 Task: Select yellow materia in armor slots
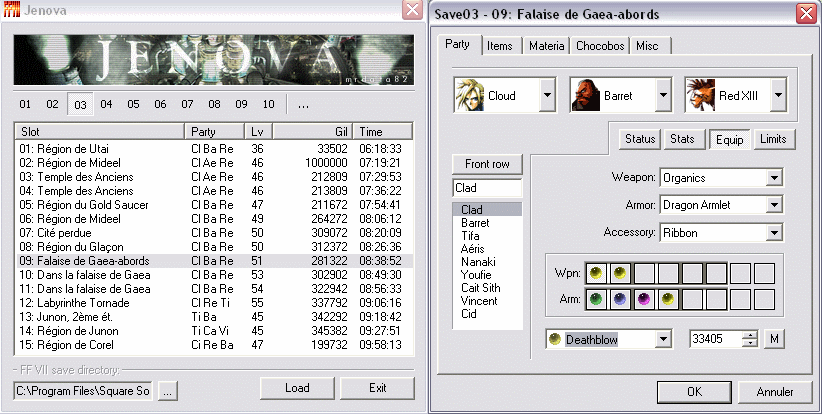pos(668,299)
